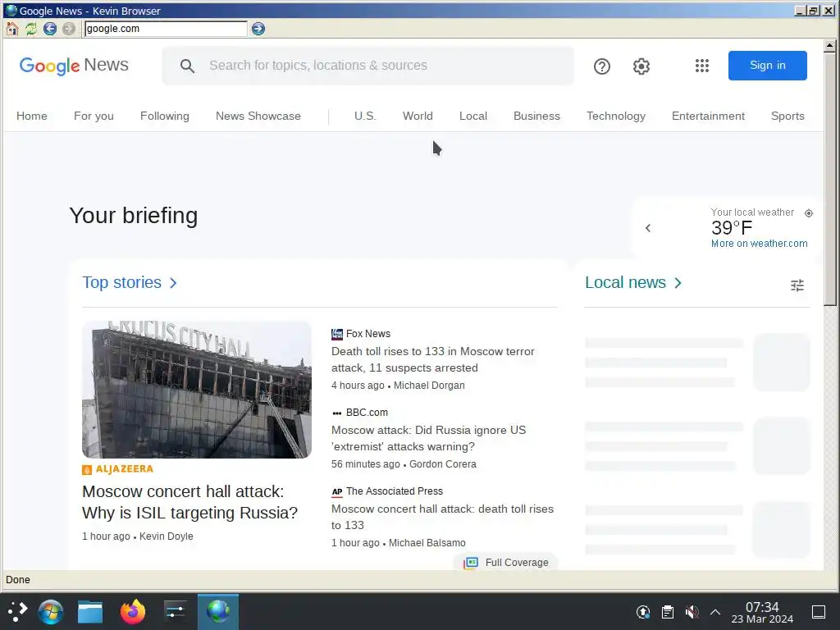Click the page scrollbar up arrow
The width and height of the screenshot is (840, 630).
click(x=830, y=46)
